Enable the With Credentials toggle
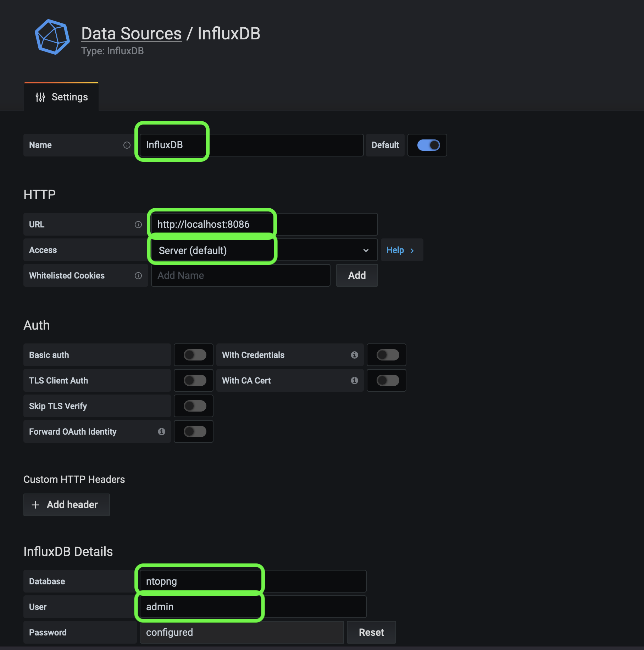The image size is (644, 650). pyautogui.click(x=388, y=355)
